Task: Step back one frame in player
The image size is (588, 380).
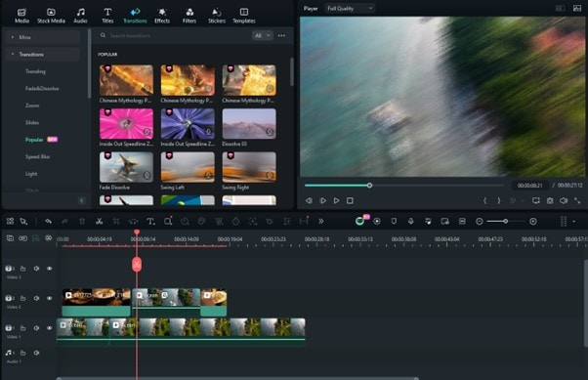Action: (x=309, y=200)
